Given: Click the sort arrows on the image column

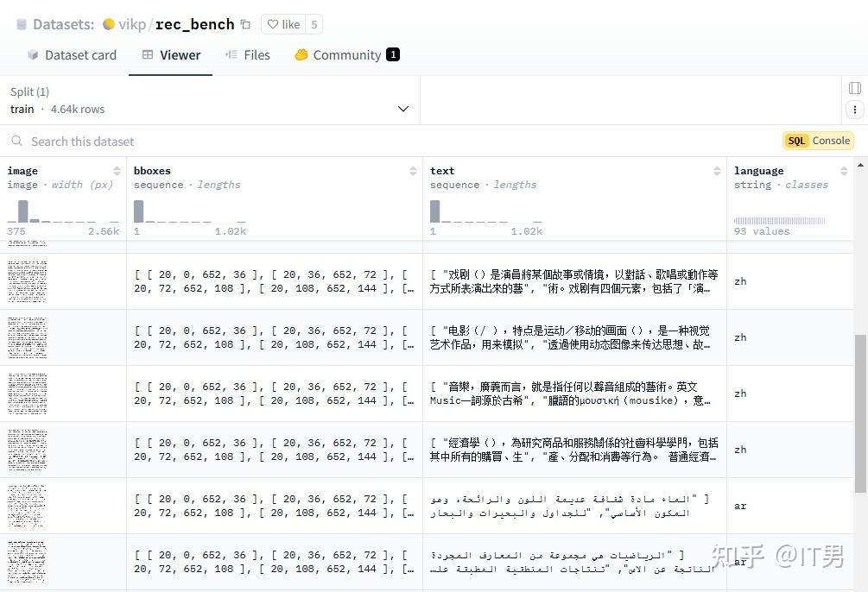Looking at the screenshot, I should (116, 171).
